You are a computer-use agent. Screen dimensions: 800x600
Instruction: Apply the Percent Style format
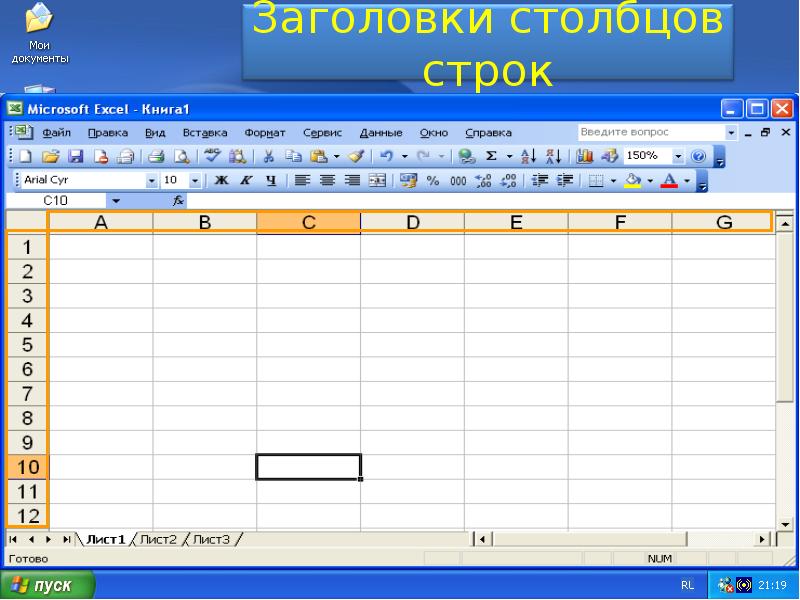[433, 181]
